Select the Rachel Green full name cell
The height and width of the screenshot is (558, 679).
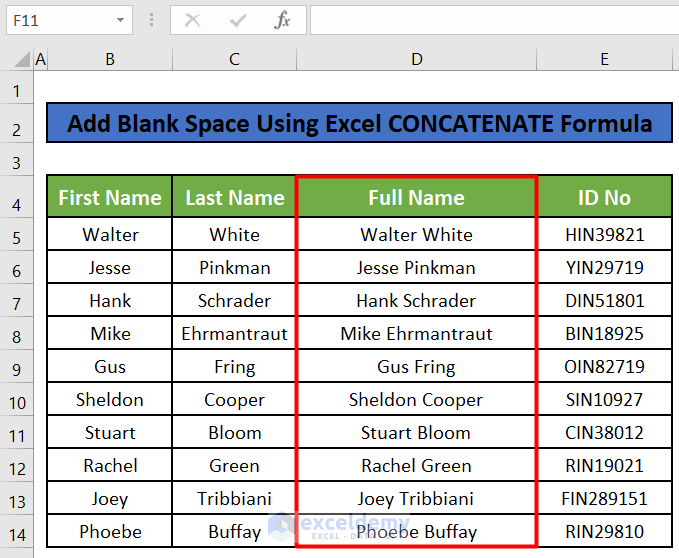pos(417,465)
